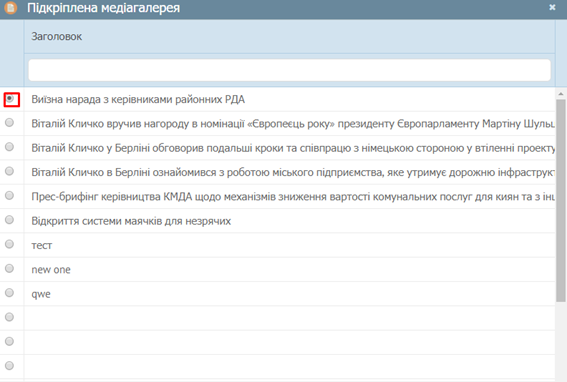Image resolution: width=567 pixels, height=382 pixels.
Task: Click the qwe row title
Action: (41, 294)
